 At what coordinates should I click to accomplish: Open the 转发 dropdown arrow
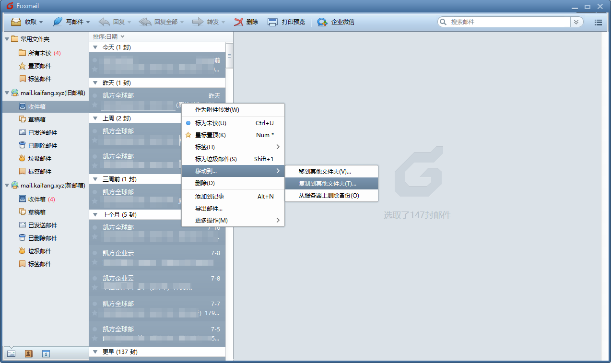[x=223, y=22]
